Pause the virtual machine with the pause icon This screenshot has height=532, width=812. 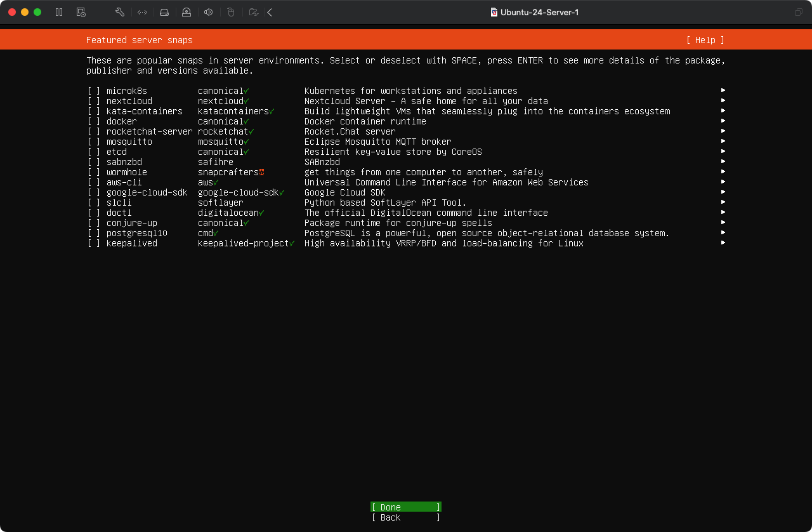[x=59, y=12]
